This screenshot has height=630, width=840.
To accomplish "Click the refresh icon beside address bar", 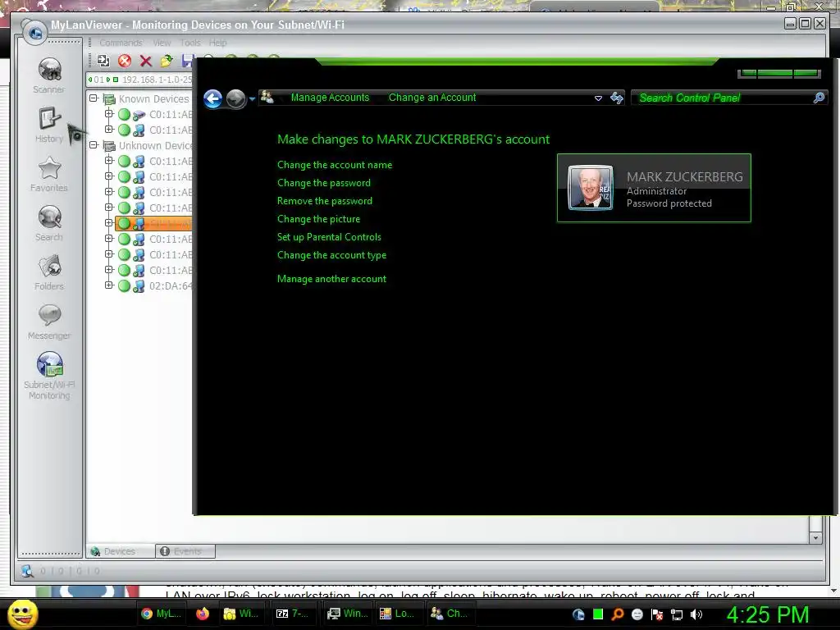I will 617,98.
